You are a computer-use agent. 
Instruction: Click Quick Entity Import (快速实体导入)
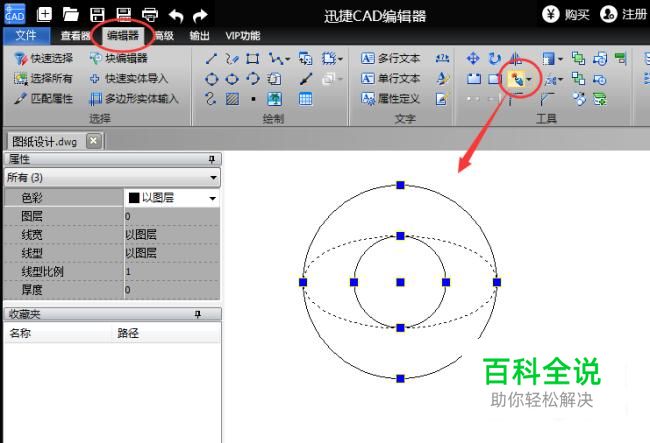coord(129,78)
